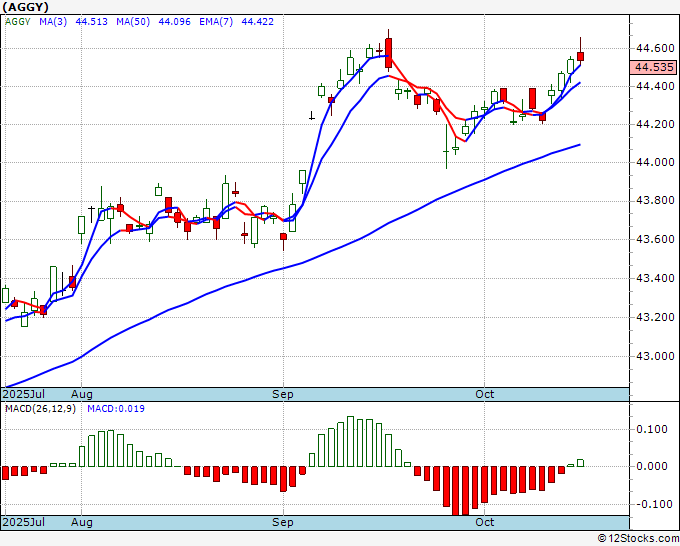Click the 44.200 price axis label

click(655, 124)
